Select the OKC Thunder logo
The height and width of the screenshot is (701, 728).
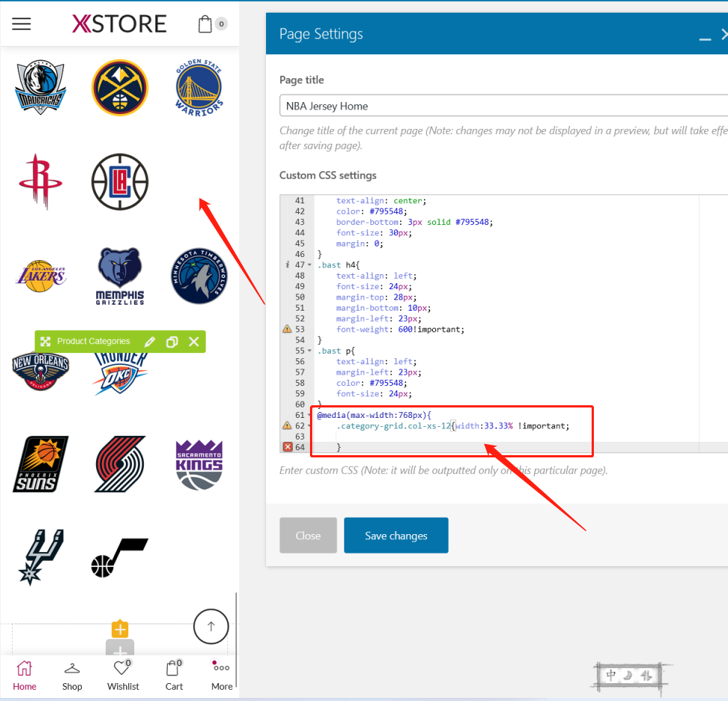tap(120, 372)
